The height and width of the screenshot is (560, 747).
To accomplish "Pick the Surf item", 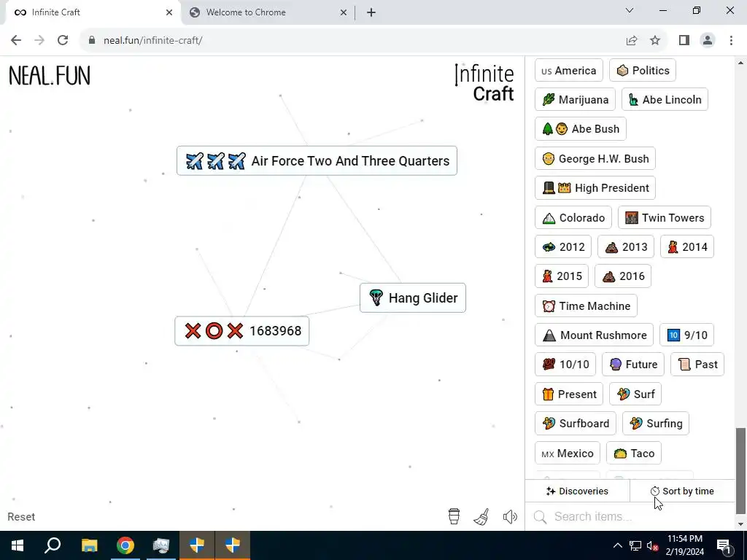I will pyautogui.click(x=635, y=394).
